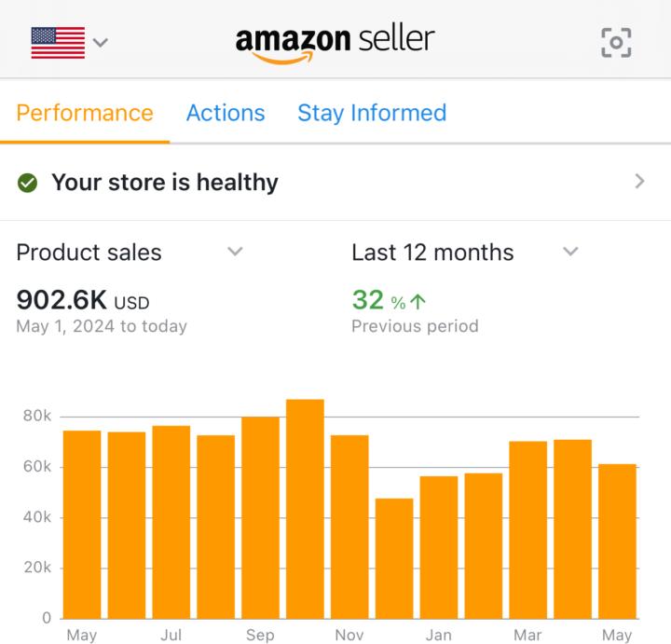Image resolution: width=671 pixels, height=644 pixels.
Task: Click the green store health checkmark
Action: pyautogui.click(x=27, y=183)
